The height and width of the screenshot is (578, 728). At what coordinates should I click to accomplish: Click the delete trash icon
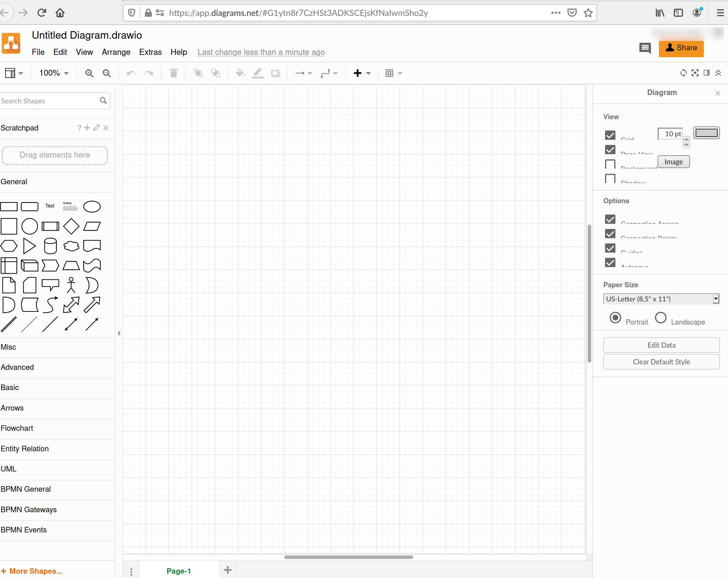pos(173,73)
